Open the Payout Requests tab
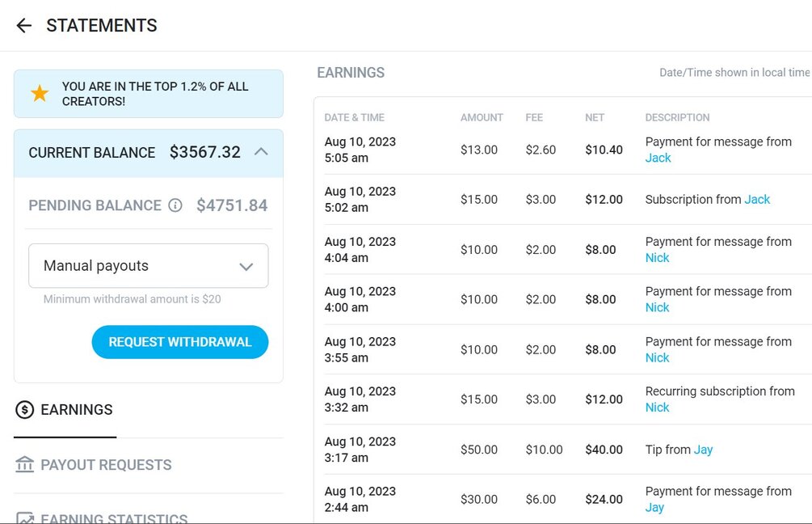Viewport: 812px width, 524px height. 106,465
